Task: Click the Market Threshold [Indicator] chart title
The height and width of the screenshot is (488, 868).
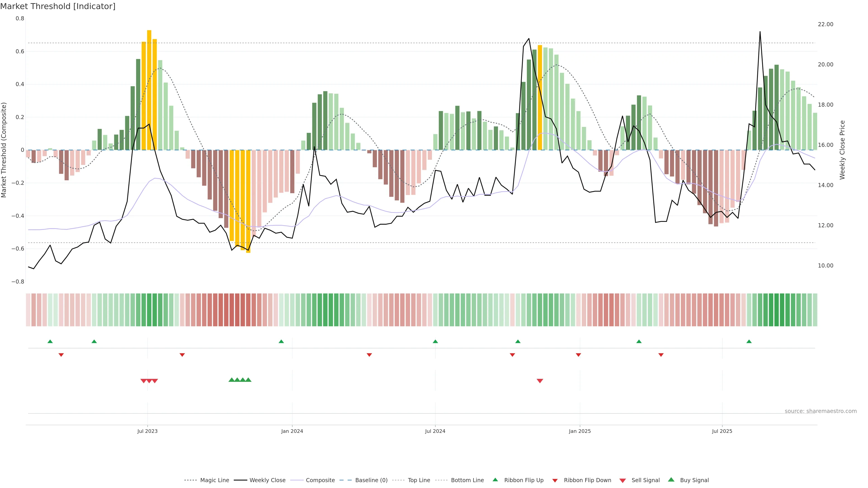Action: 58,6
